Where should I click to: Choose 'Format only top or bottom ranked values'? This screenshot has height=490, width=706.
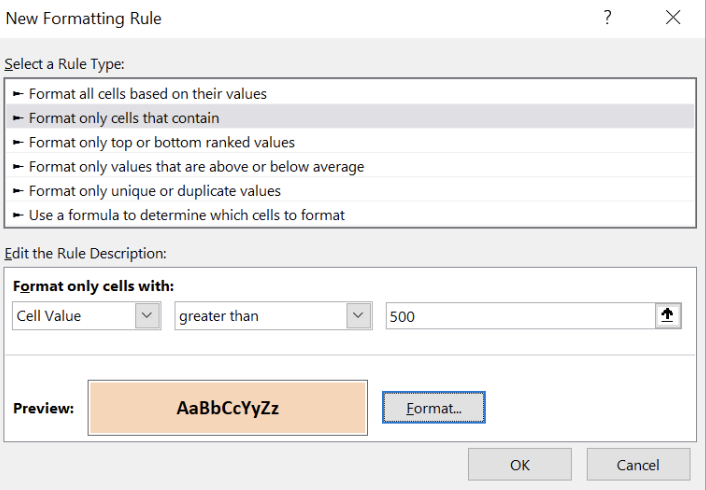click(350, 142)
